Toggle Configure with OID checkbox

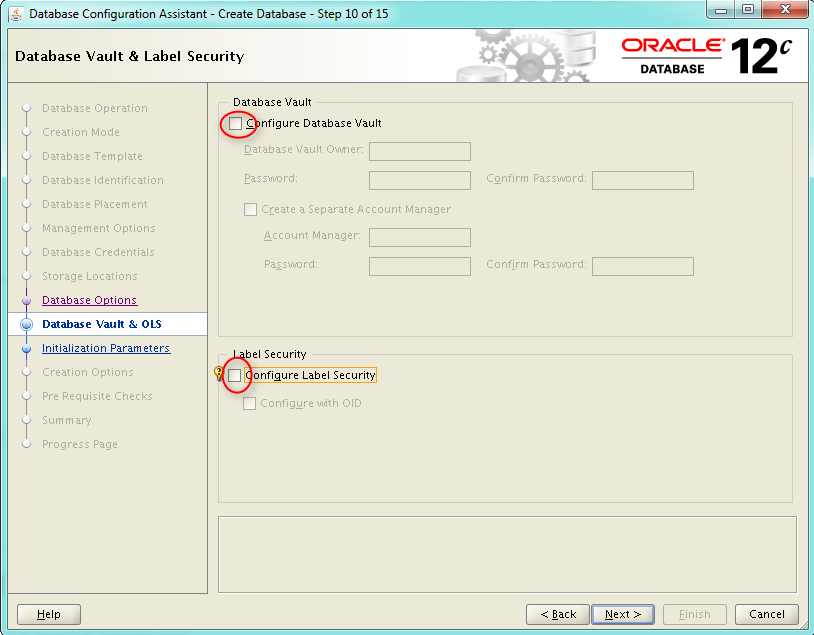(x=250, y=404)
